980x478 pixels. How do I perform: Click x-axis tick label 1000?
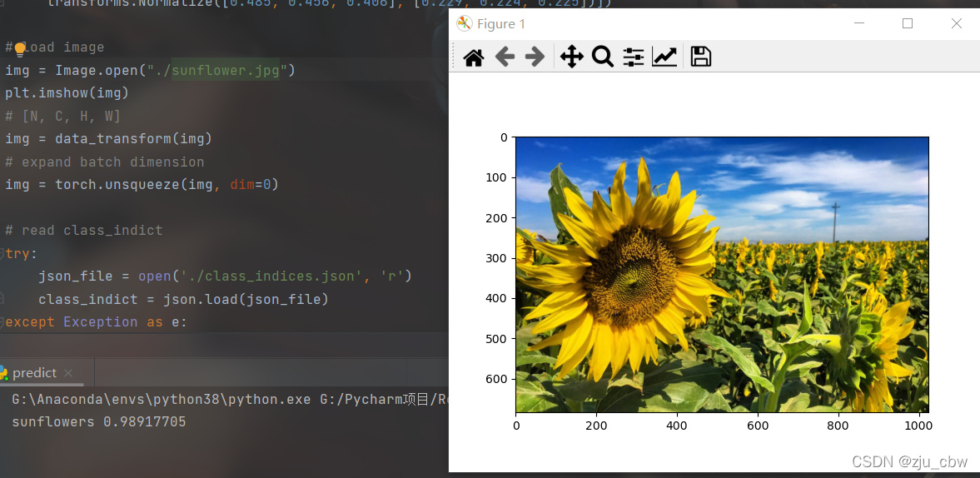click(918, 426)
